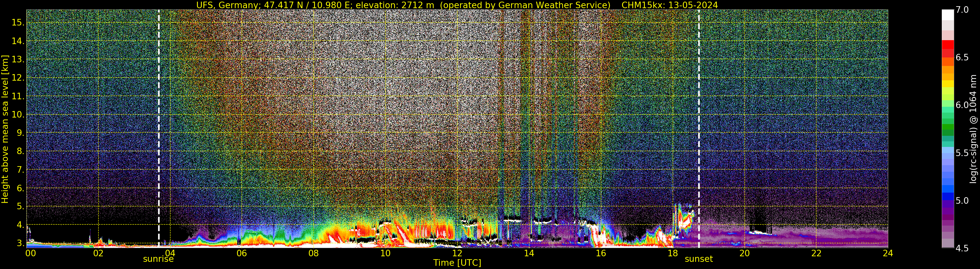Click the height axis tick "3"
Image resolution: width=980 pixels, height=269 pixels.
click(x=20, y=243)
